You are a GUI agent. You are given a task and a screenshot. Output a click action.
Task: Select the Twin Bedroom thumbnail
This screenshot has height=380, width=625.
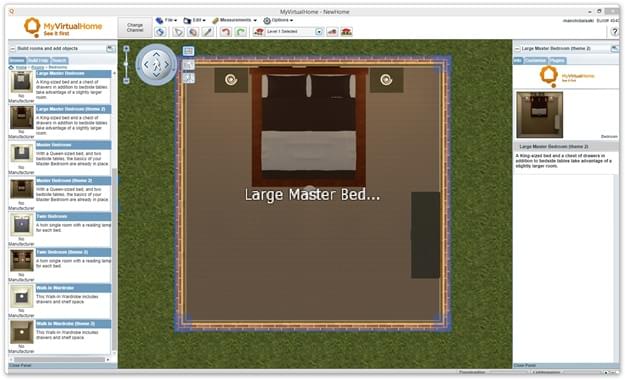click(21, 225)
